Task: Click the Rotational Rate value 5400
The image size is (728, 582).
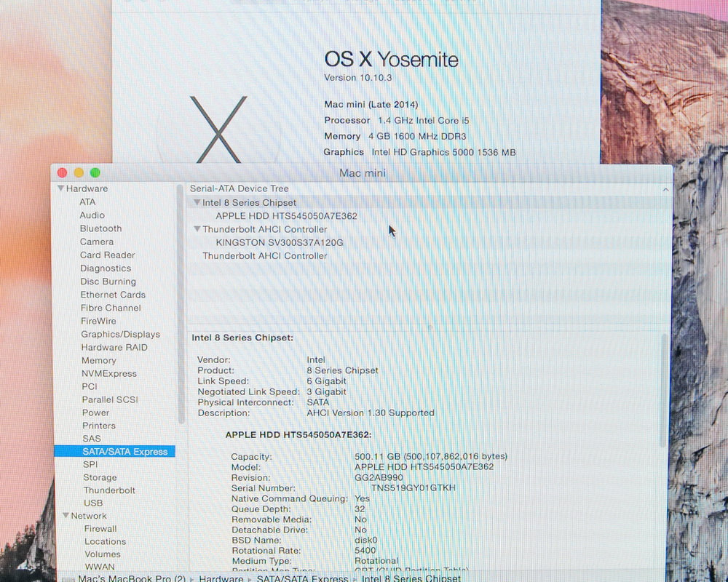Action: point(365,551)
